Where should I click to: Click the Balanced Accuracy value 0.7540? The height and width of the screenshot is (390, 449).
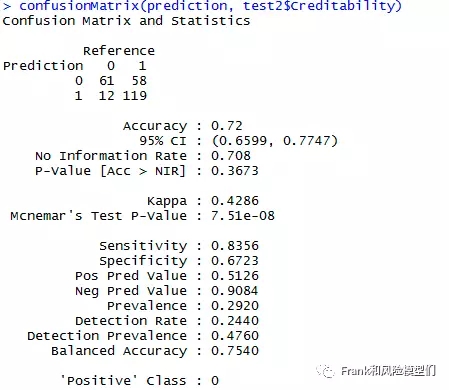[235, 351]
